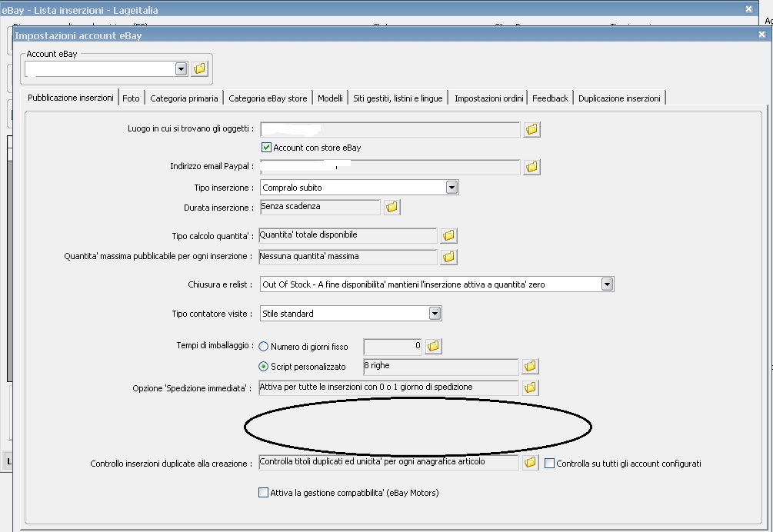Click the Chiusura e relist label
This screenshot has height=532, width=773.
pyautogui.click(x=220, y=284)
